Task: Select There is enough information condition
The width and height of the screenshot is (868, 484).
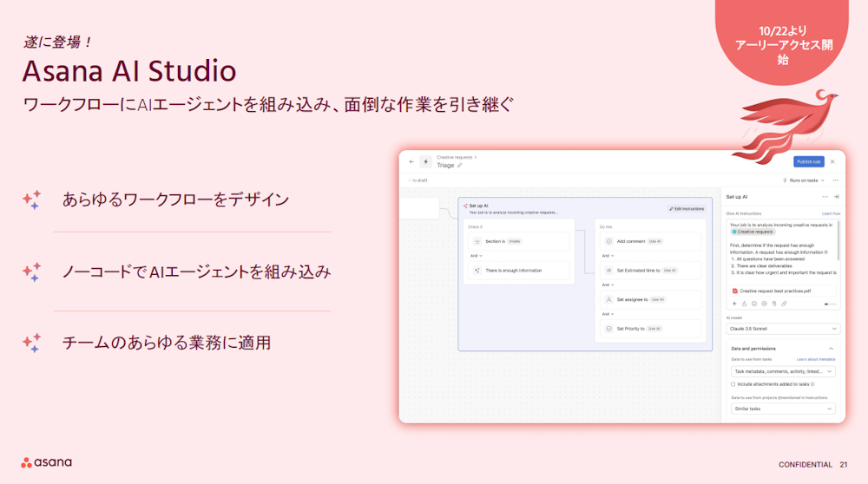Action: (x=519, y=271)
